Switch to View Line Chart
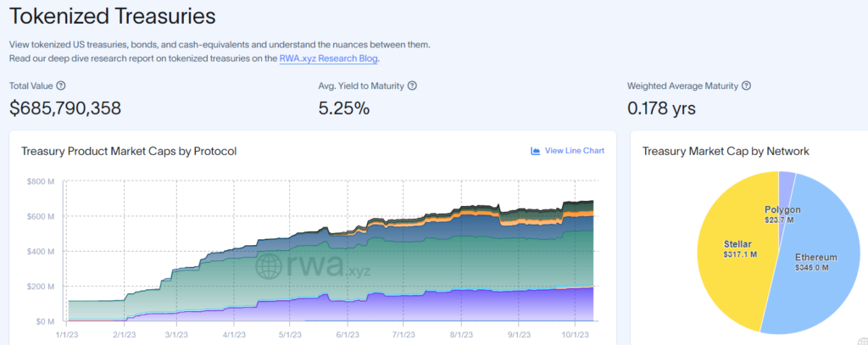Screen dimensions: 868x345 pyautogui.click(x=574, y=151)
